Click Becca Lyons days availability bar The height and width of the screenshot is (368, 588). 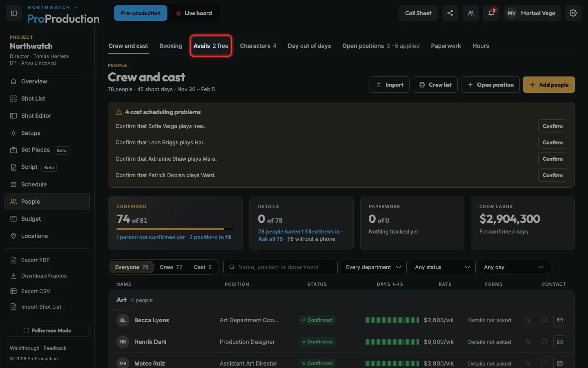[x=392, y=320]
